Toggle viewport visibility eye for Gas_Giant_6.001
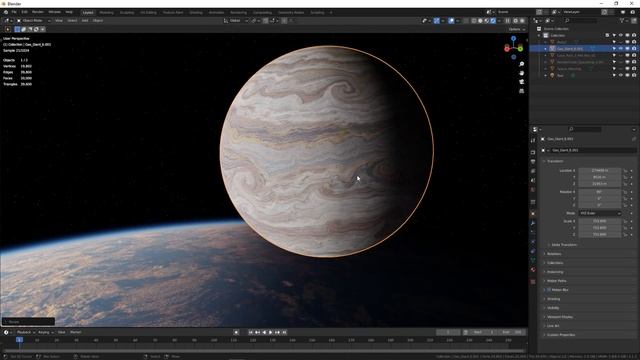The width and height of the screenshot is (640, 360). point(621,49)
